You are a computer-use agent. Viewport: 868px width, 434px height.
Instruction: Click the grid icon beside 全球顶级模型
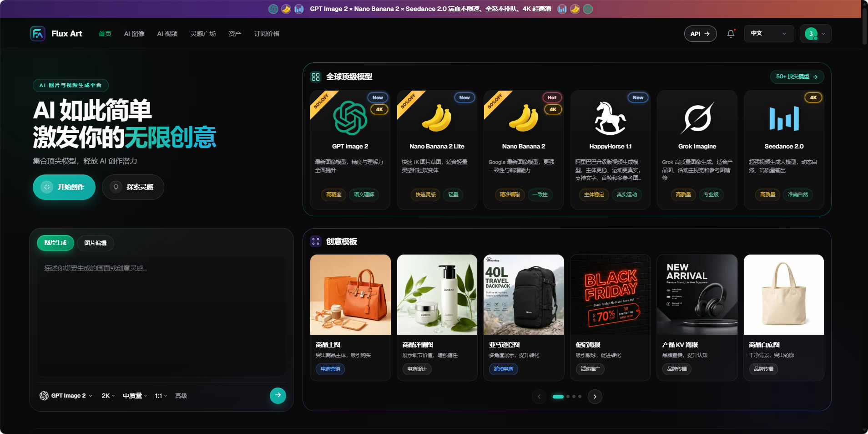(x=316, y=77)
